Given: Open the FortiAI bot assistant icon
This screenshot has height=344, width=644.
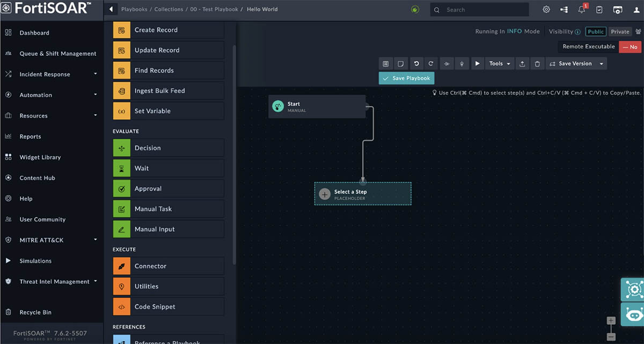Looking at the screenshot, I should click(633, 315).
